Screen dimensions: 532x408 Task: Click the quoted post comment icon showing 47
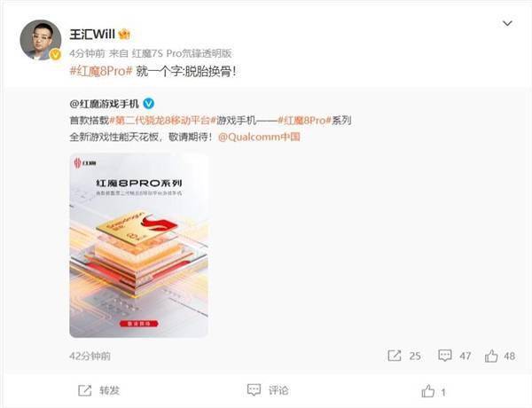click(445, 356)
